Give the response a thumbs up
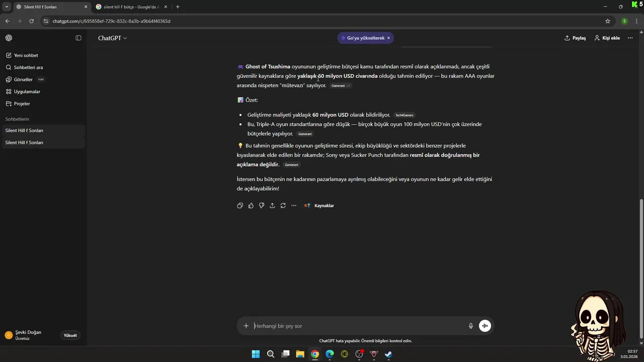Screen dimensions: 644x362 point(251,206)
